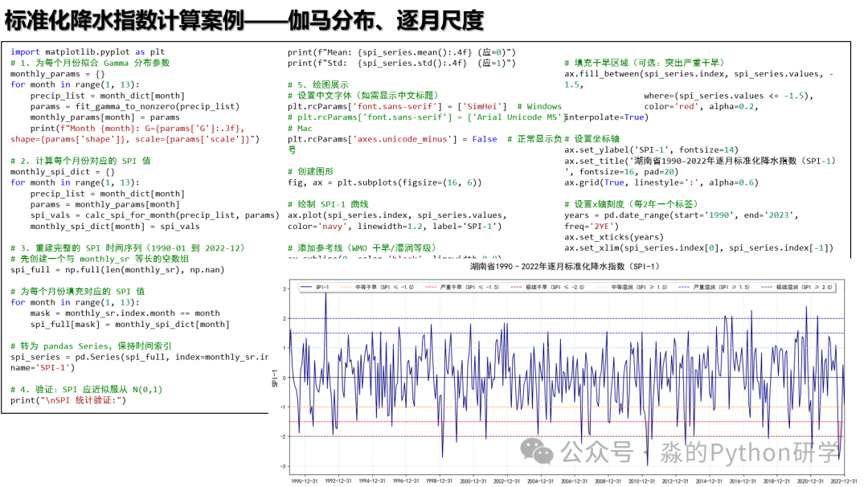
Task: Select the 'spi_full[mask] = monthly_spi_dict[month]' line
Action: click(130, 325)
